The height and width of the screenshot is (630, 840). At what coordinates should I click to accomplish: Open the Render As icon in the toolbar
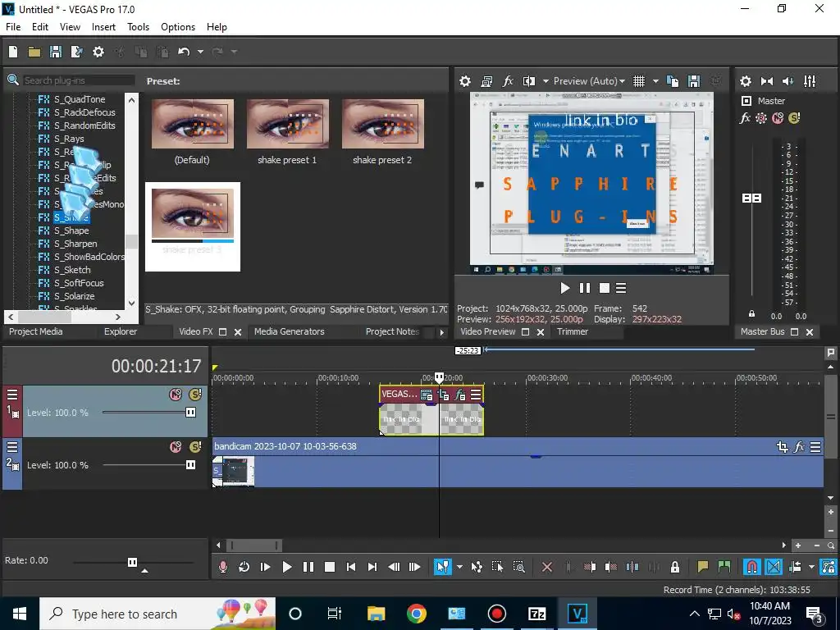click(76, 52)
